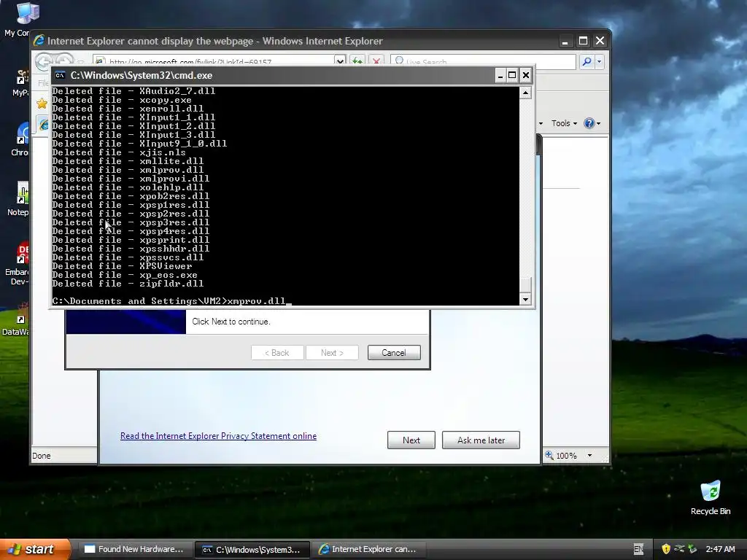Click the EN language bar indicator
The image size is (747, 560).
(638, 549)
